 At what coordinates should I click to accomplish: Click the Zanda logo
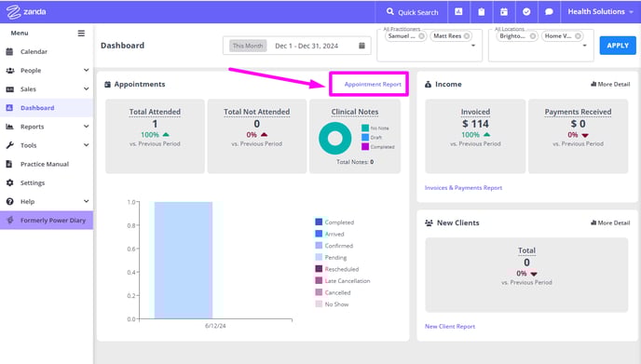(26, 11)
